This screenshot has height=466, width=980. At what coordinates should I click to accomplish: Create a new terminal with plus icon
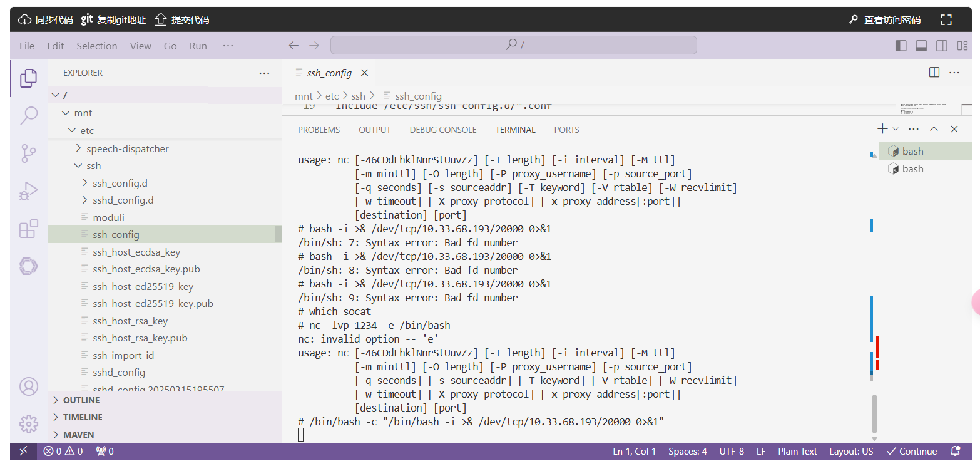click(x=882, y=129)
